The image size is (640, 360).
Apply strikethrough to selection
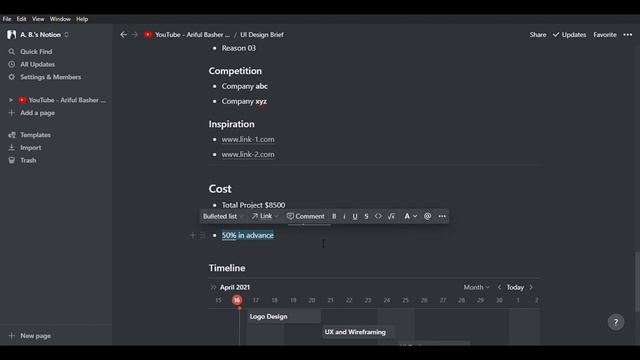366,216
